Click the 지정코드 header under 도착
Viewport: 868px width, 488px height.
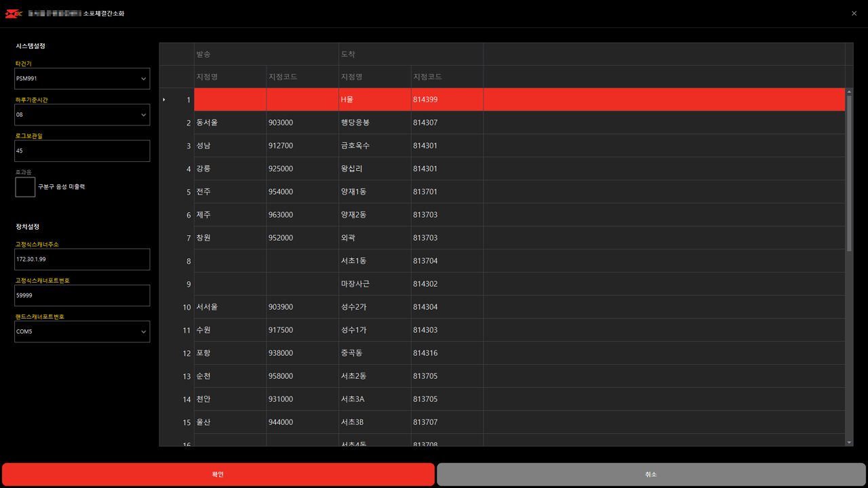447,77
